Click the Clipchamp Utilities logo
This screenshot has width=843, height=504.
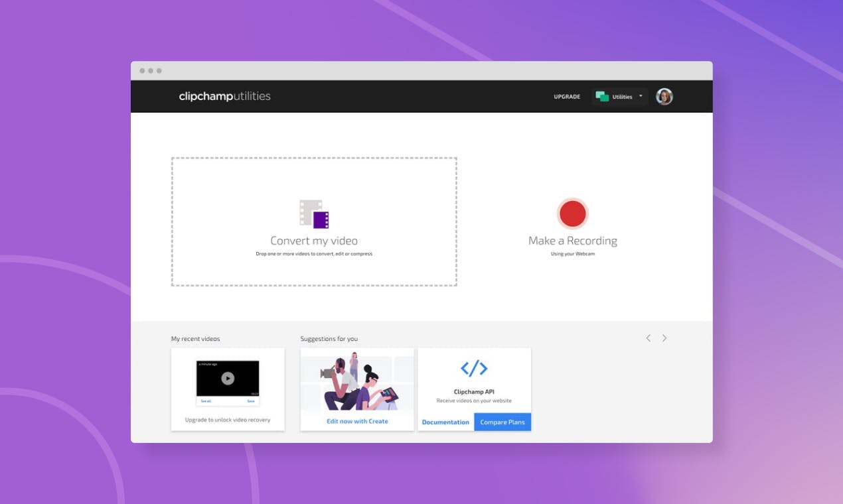click(224, 96)
